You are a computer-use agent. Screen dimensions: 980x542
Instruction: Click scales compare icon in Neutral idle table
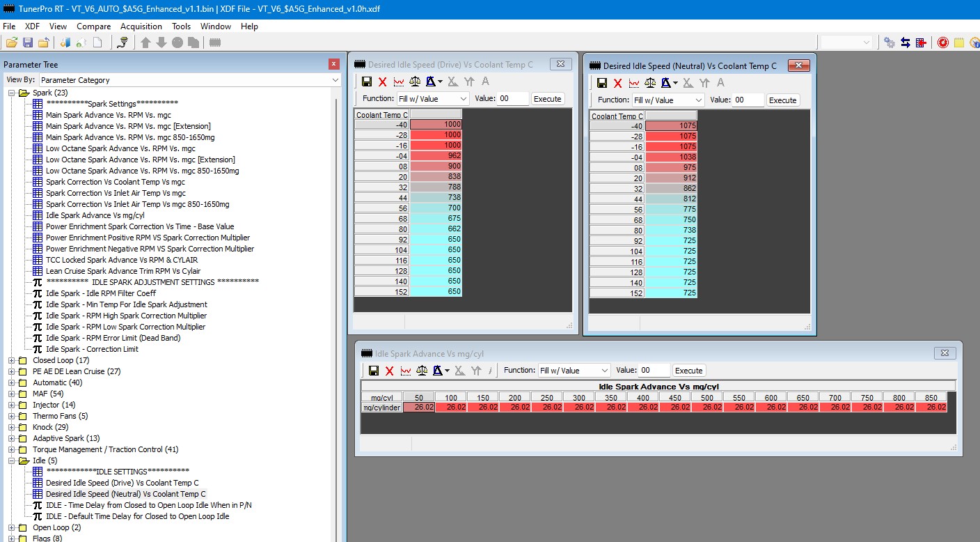tap(650, 83)
